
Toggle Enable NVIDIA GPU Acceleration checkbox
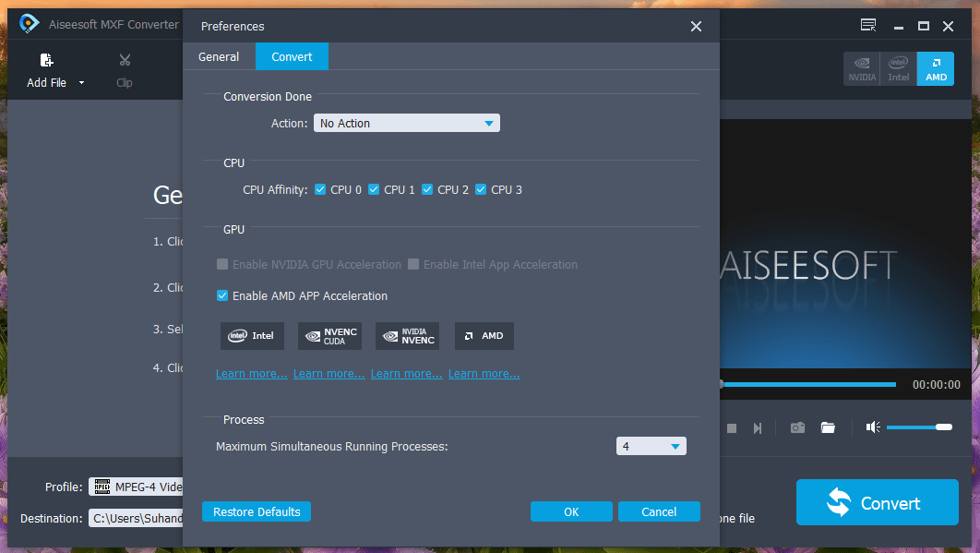tap(221, 264)
